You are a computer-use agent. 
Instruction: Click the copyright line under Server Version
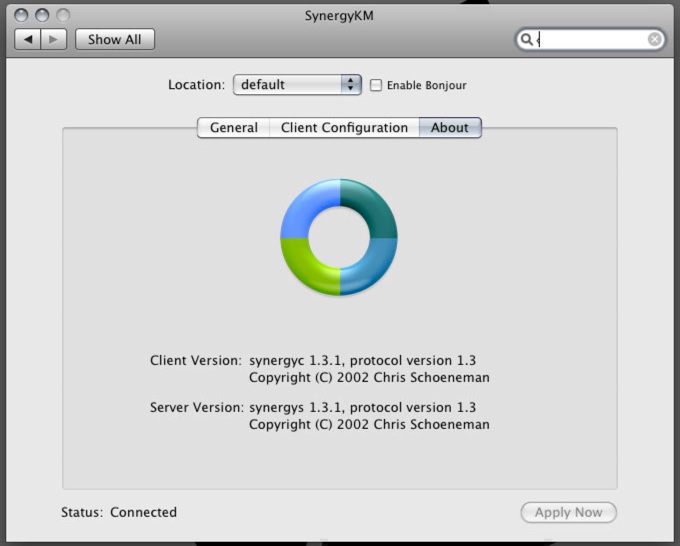pyautogui.click(x=369, y=425)
